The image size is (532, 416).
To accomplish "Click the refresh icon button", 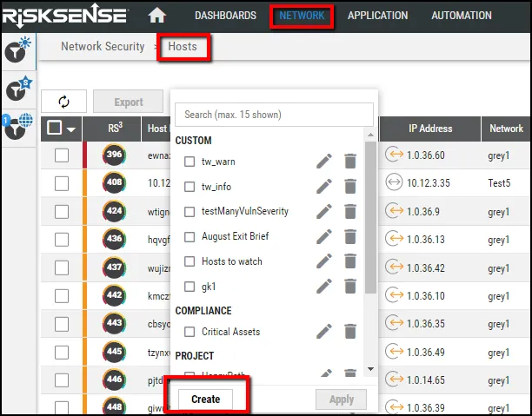I will pos(63,102).
